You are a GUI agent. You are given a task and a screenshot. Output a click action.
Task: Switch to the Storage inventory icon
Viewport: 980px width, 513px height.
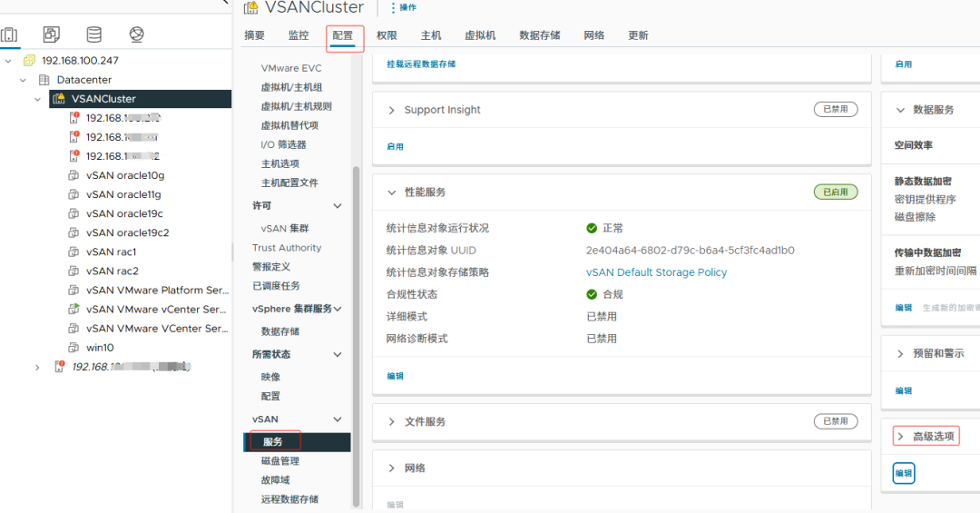[x=93, y=35]
